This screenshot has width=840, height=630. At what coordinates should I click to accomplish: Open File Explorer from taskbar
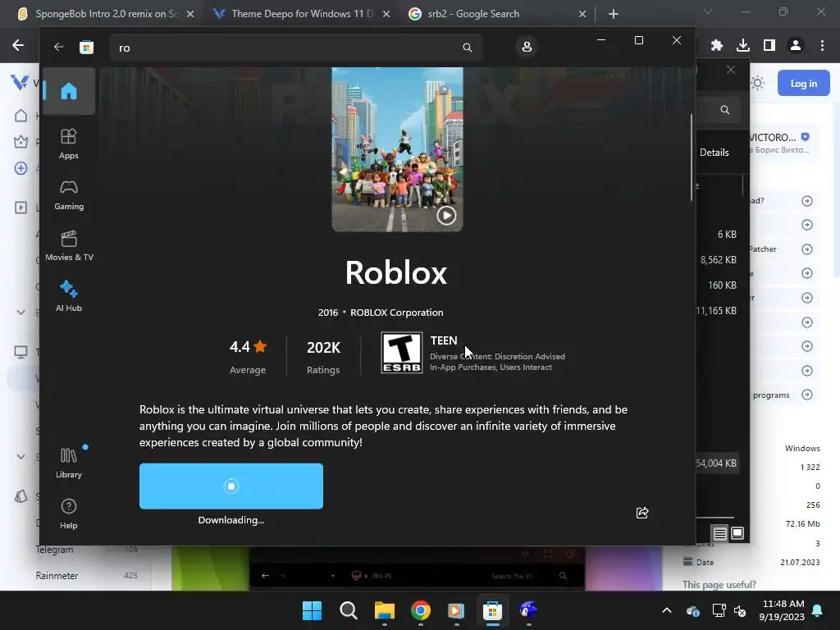tap(384, 610)
